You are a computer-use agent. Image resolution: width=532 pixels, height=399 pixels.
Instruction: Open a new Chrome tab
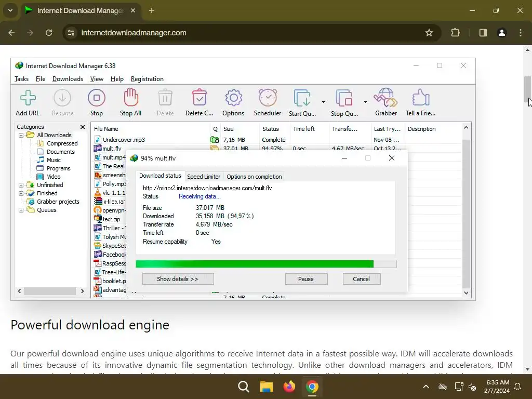(x=151, y=10)
